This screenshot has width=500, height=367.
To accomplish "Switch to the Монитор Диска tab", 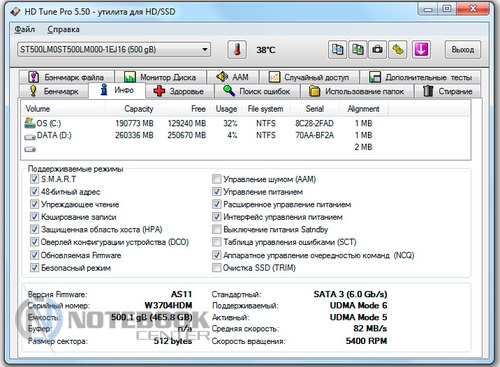I will (x=160, y=77).
